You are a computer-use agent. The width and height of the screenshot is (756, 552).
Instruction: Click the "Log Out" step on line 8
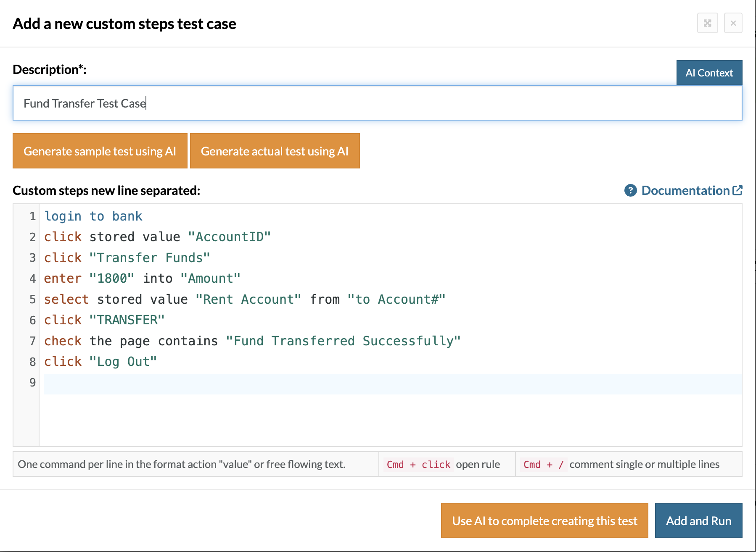(x=123, y=362)
